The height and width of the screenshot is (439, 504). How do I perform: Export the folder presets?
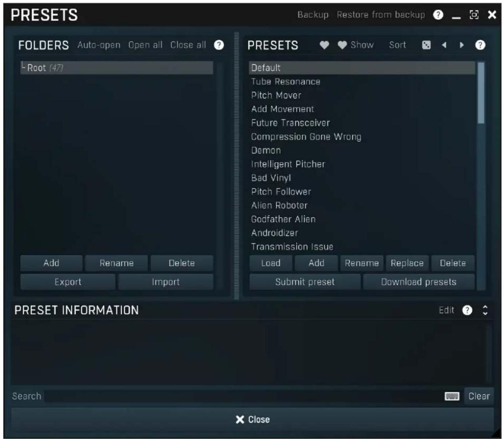pos(68,282)
